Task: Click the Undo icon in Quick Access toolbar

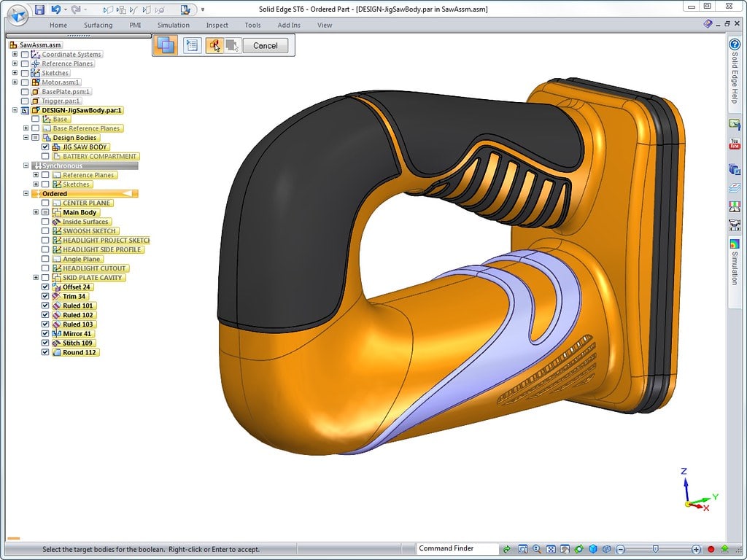Action: point(57,9)
